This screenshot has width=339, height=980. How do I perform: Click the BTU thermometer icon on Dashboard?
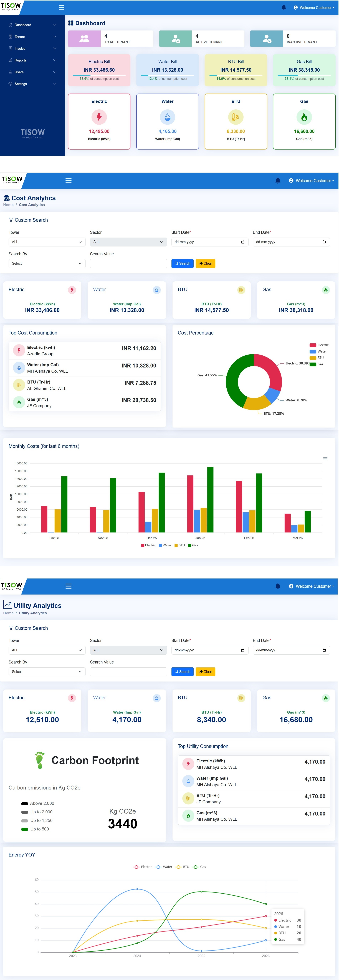tap(236, 117)
